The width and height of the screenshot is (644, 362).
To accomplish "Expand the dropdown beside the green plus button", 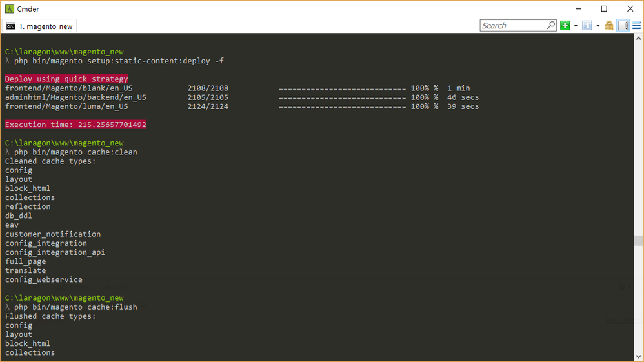I will pos(575,26).
